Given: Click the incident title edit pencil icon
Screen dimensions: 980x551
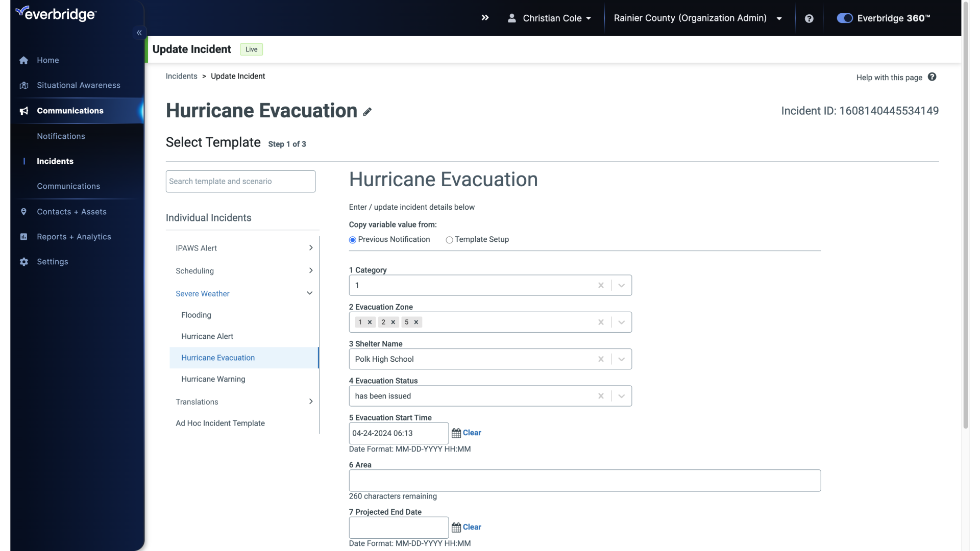Looking at the screenshot, I should click(367, 112).
